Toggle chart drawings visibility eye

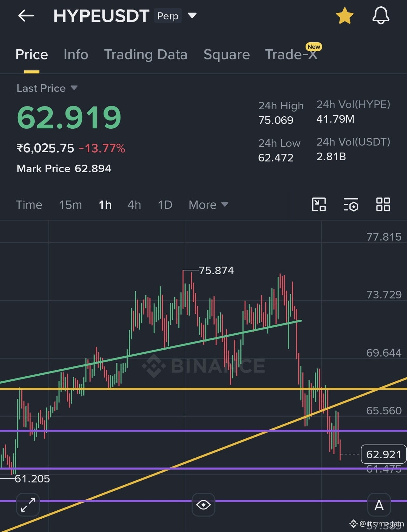[x=203, y=505]
